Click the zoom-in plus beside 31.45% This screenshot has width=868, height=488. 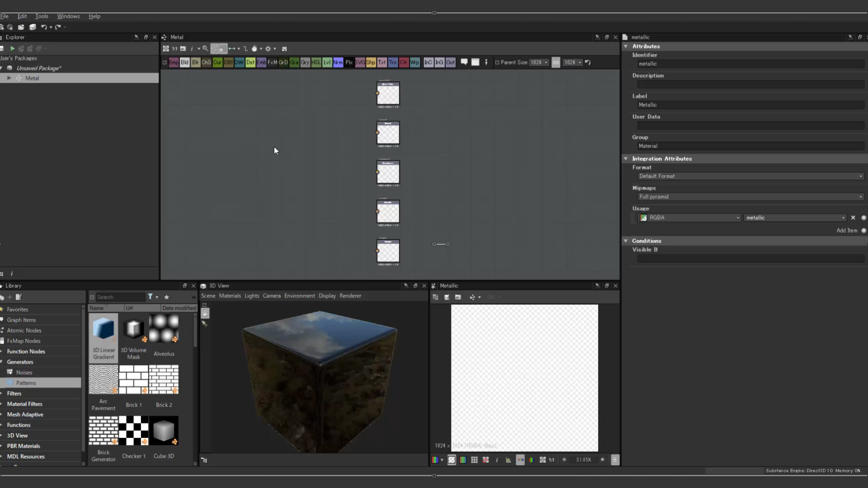click(602, 460)
